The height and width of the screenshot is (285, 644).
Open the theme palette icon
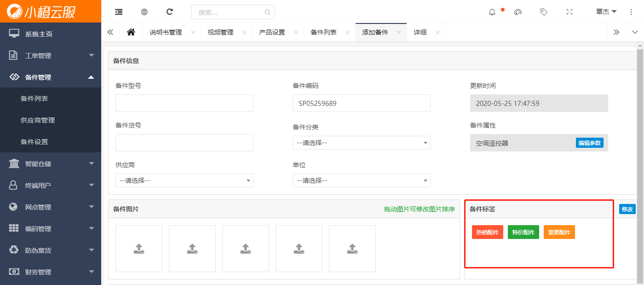point(518,12)
